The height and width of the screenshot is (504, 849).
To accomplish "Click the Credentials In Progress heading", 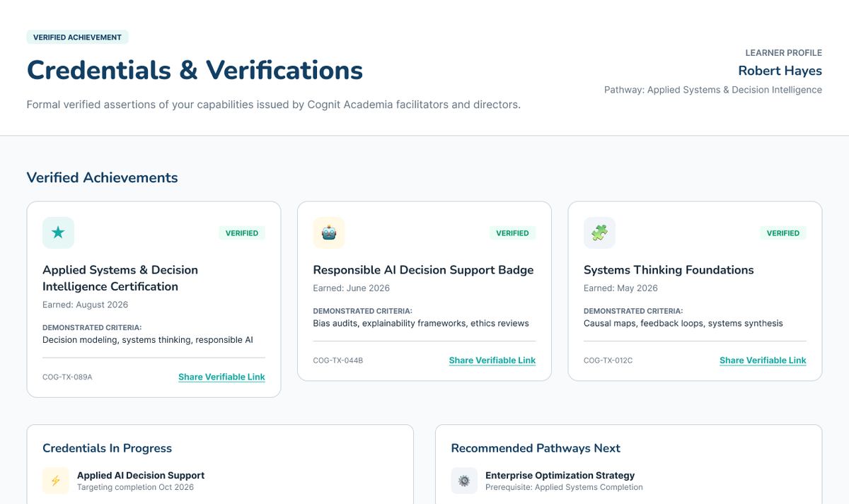I will click(x=107, y=448).
